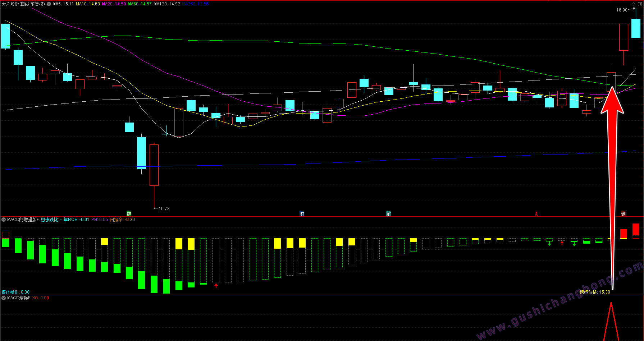Click the small red up-arrow under the MACD bars
644x341 pixels.
(216, 286)
